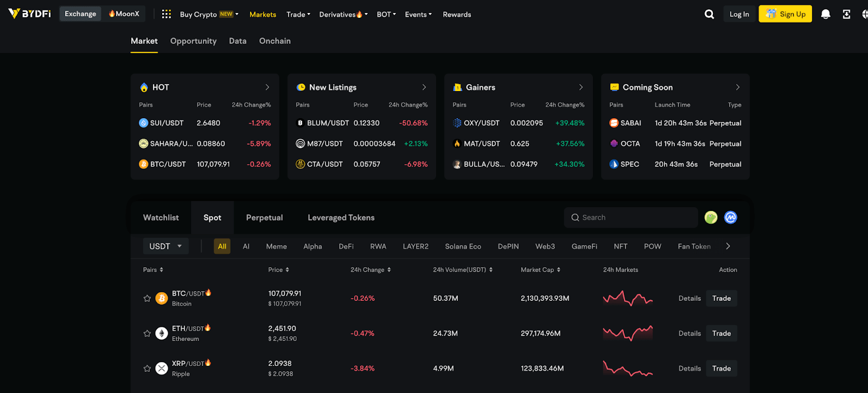Select the CoinGecko data source icon
Viewport: 868px width, 393px height.
coord(711,217)
